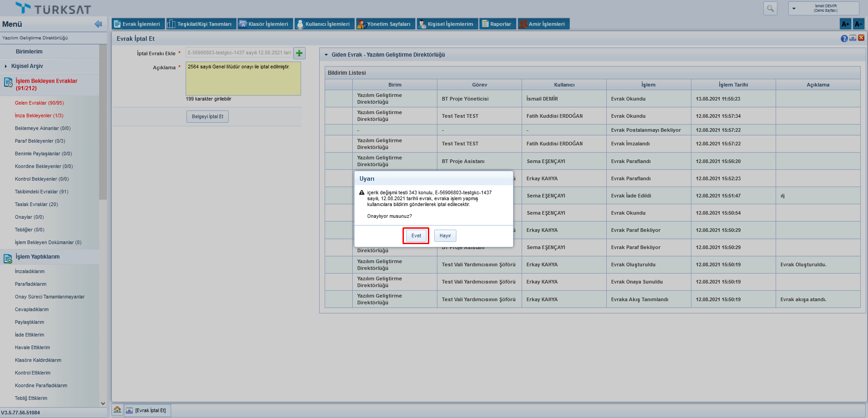
Task: Click the green plus add document icon
Action: click(x=299, y=53)
